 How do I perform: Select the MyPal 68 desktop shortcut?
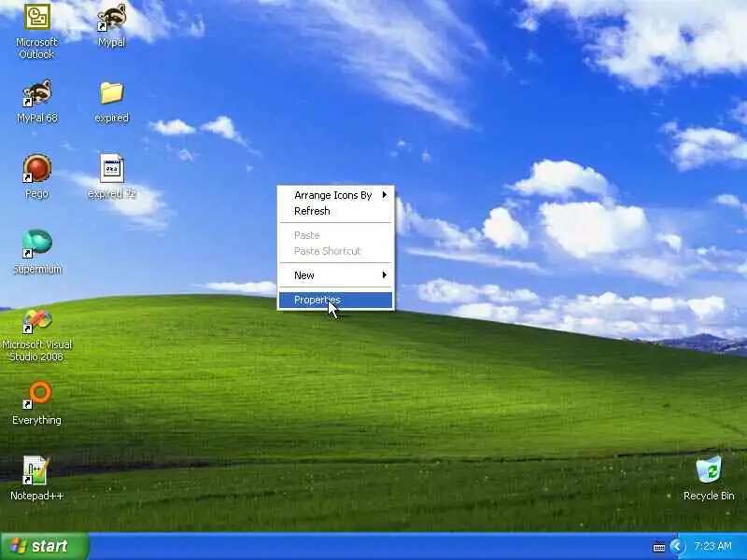point(37,101)
